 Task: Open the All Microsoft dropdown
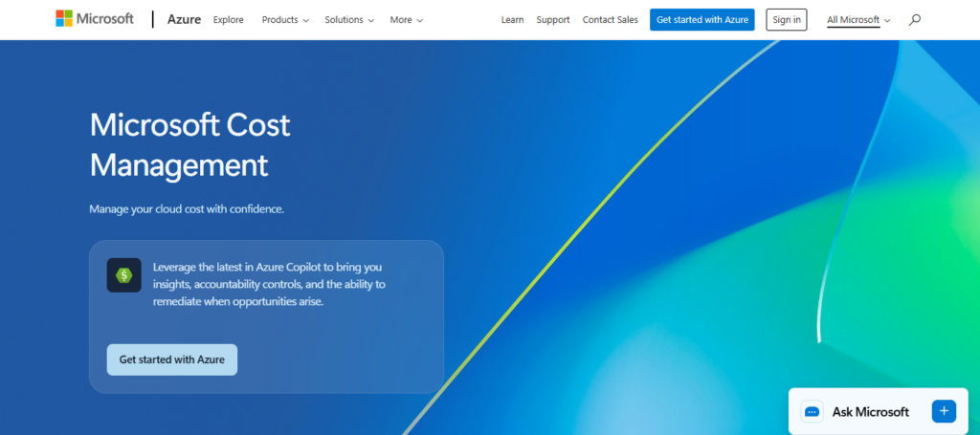(858, 20)
